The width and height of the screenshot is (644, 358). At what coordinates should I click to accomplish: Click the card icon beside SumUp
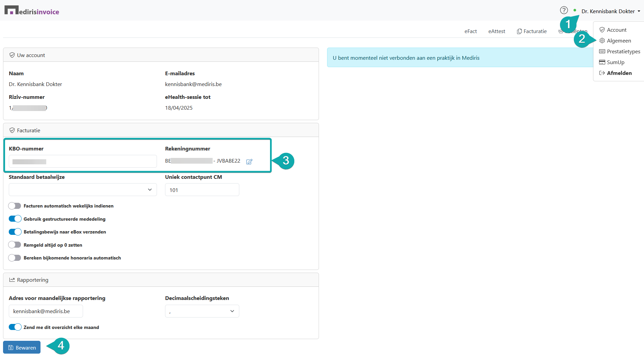(x=602, y=62)
